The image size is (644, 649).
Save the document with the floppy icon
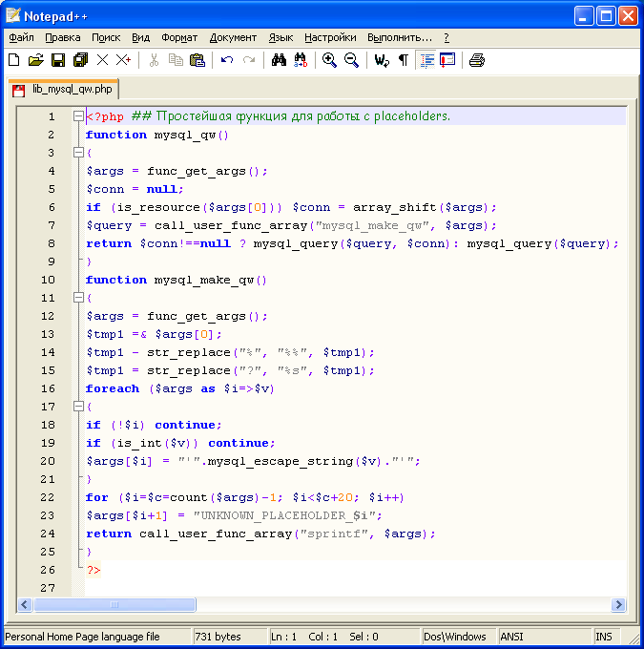[x=58, y=60]
